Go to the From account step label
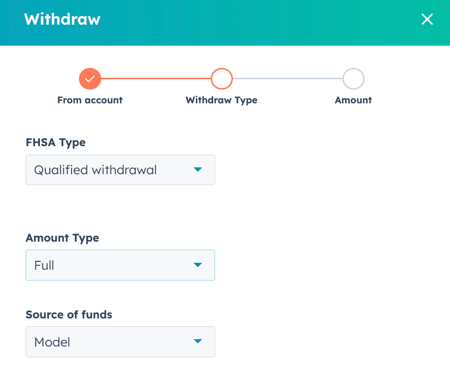Image resolution: width=450 pixels, height=377 pixels. 90,100
